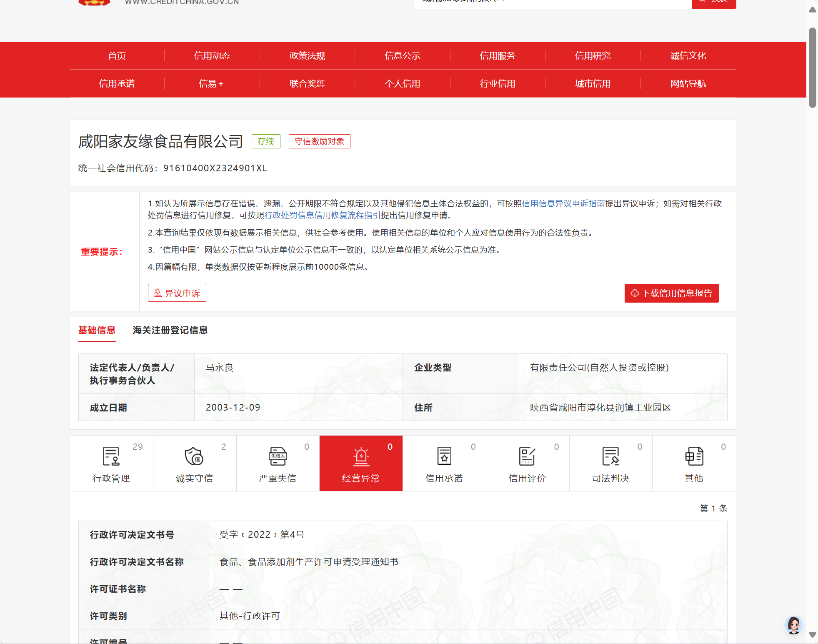
Task: Open 行业信用 menu item
Action: (498, 84)
